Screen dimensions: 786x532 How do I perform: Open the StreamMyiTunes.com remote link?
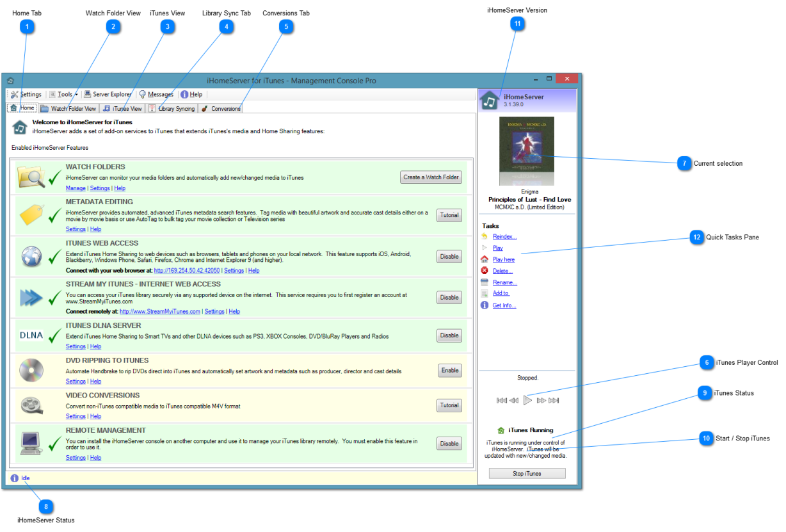click(x=160, y=312)
